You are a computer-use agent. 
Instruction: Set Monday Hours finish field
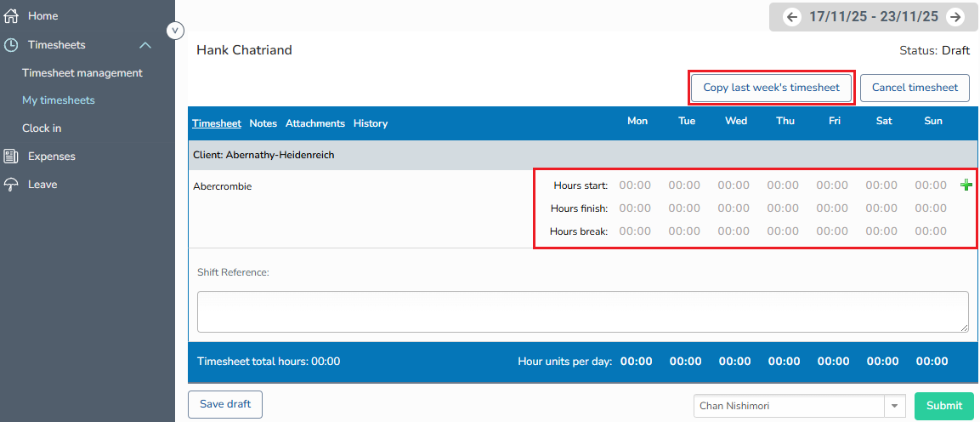coord(635,208)
